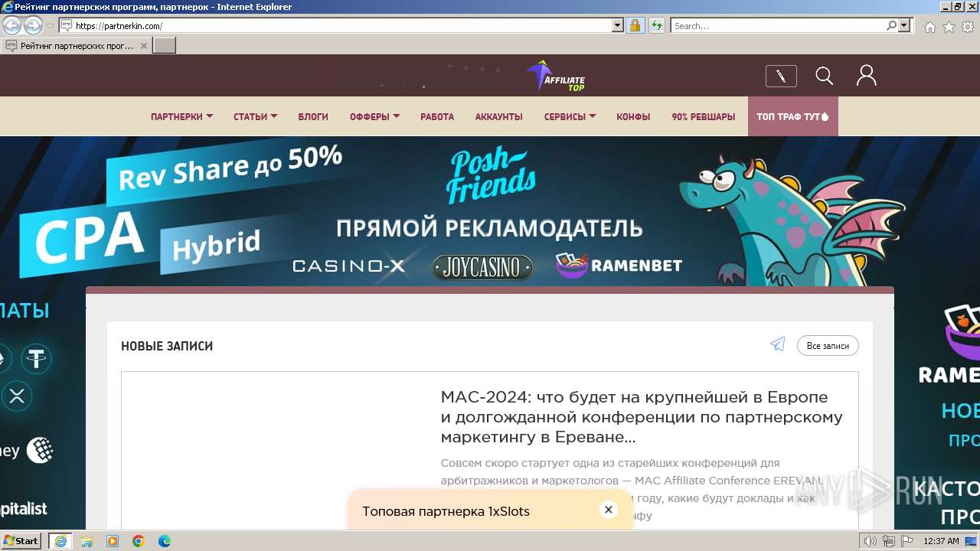This screenshot has width=980, height=551.
Task: Click the volume speaker tray icon
Action: click(x=870, y=541)
